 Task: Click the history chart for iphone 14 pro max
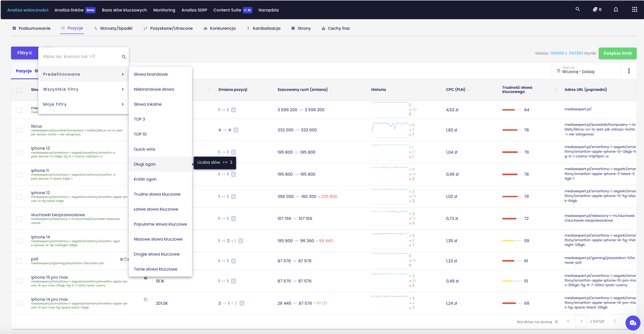click(x=390, y=303)
